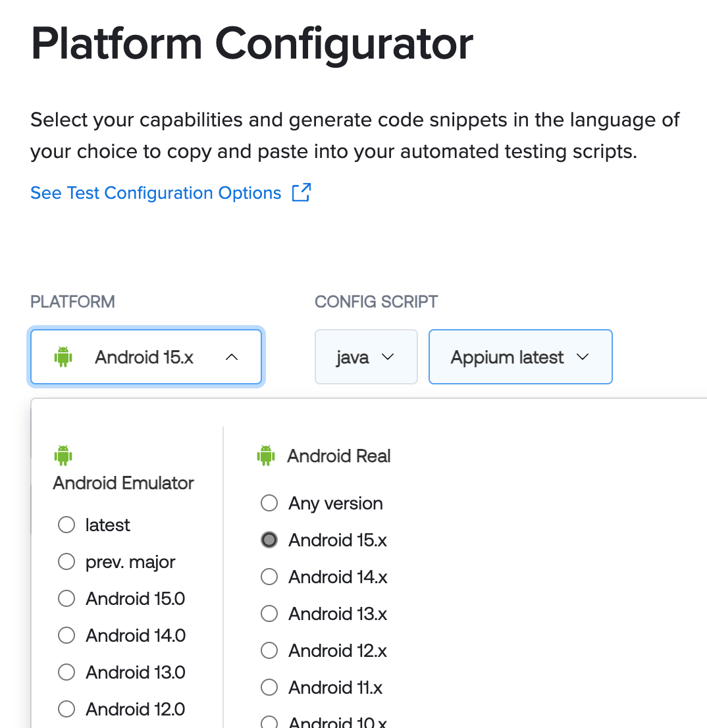The width and height of the screenshot is (707, 728).
Task: Select the Android Real 'Any version' radio button
Action: (269, 503)
